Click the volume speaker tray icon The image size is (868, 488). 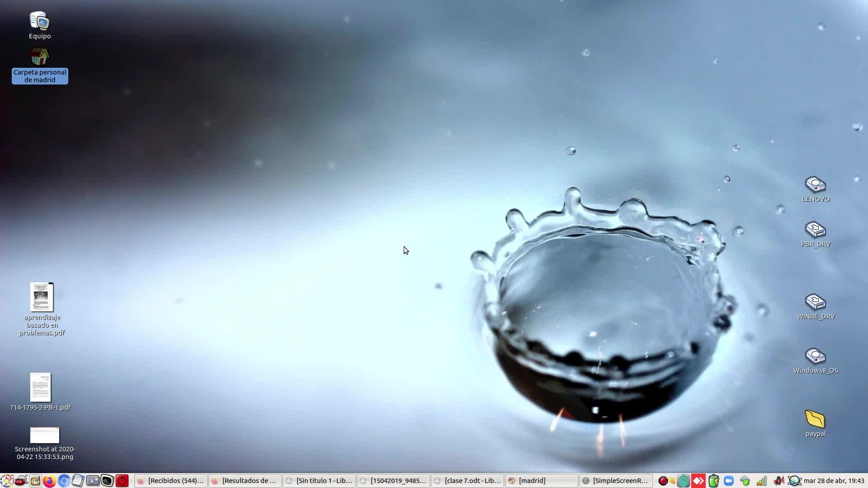pos(778,481)
